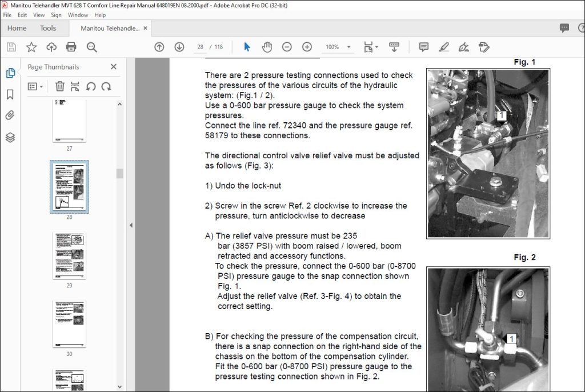Screen dimensions: 585x392
Task: Go to previous page arrow
Action: (x=159, y=47)
